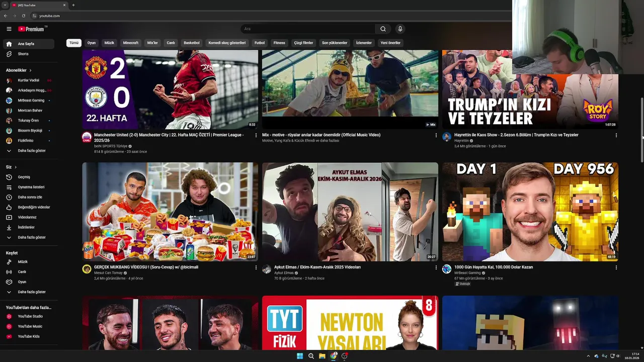Open Oynatma listeleri playlists
The height and width of the screenshot is (362, 644).
click(29, 187)
